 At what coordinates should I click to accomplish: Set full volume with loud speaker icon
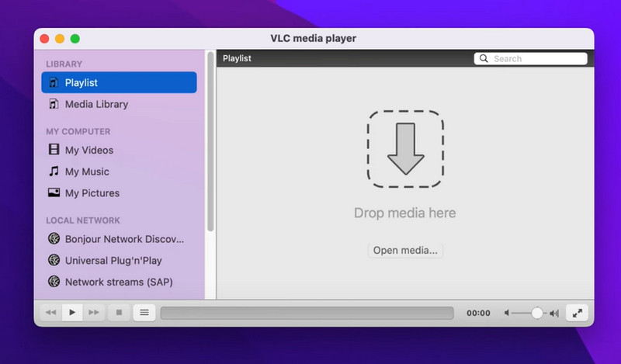click(554, 314)
